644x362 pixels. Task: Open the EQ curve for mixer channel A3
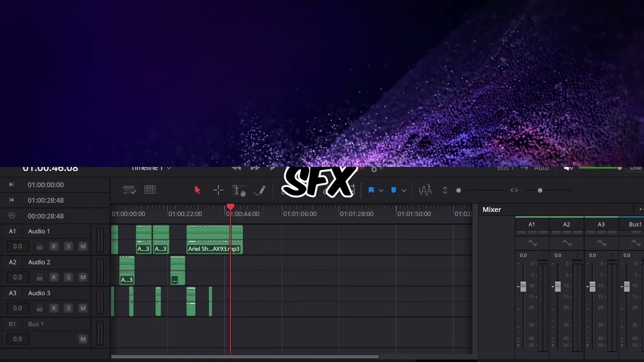click(601, 243)
